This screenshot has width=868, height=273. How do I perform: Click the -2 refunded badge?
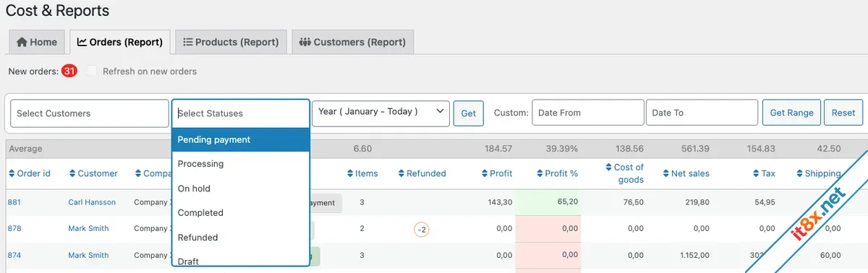(x=421, y=230)
